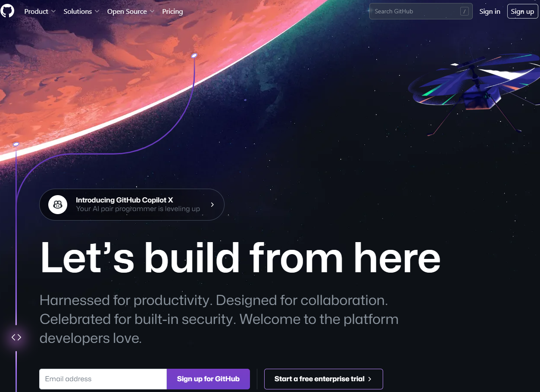540x392 pixels.
Task: Click the arrow on Copilot X banner
Action: click(212, 205)
